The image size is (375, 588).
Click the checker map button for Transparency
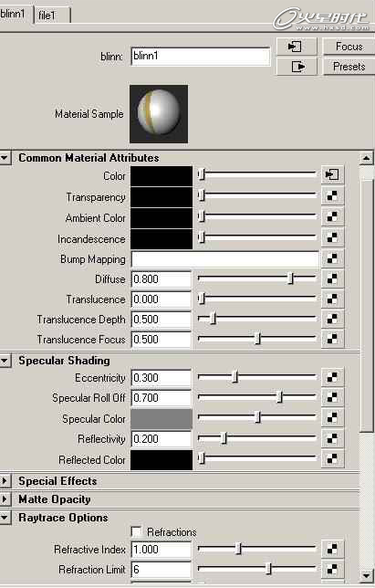coord(332,195)
